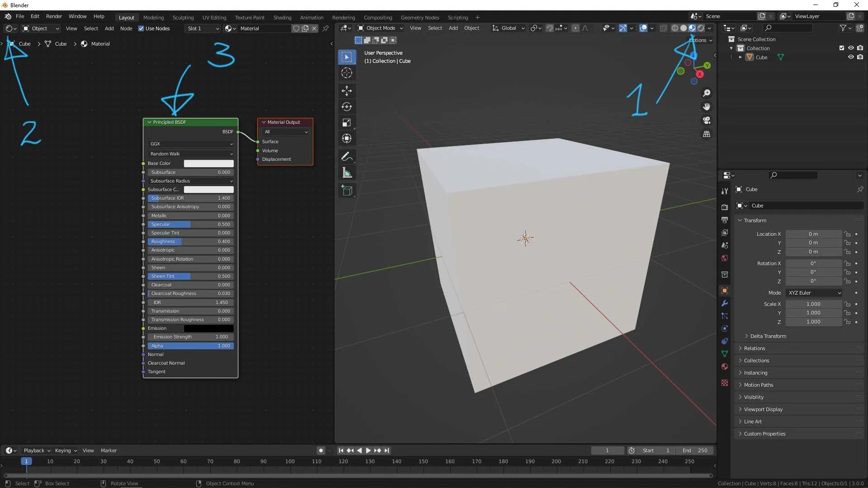The height and width of the screenshot is (488, 868).
Task: Click the pan view hand icon
Action: point(707,107)
